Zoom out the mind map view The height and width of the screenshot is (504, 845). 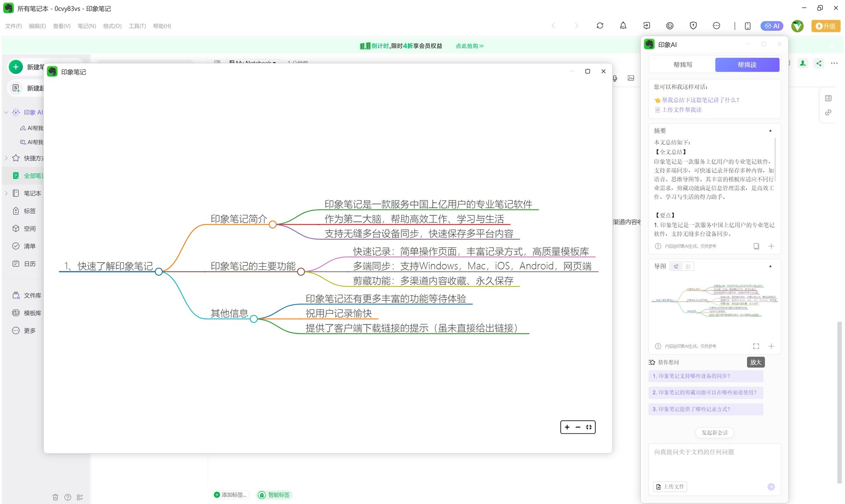(578, 427)
